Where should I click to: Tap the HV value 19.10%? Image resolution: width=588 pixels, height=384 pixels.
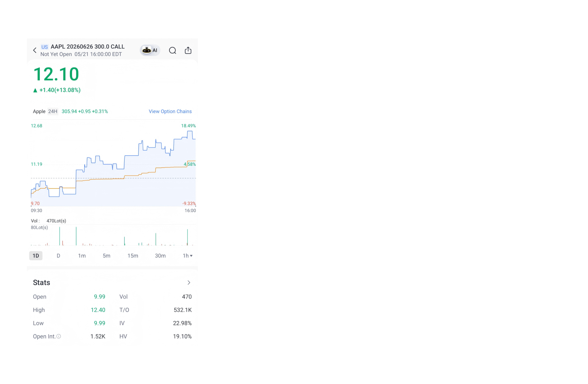[x=182, y=336]
